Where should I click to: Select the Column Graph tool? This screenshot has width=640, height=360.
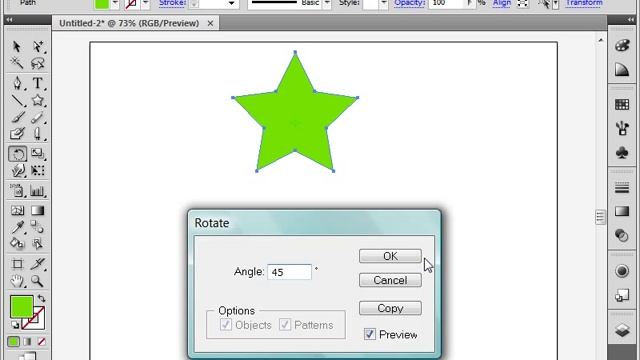38,191
